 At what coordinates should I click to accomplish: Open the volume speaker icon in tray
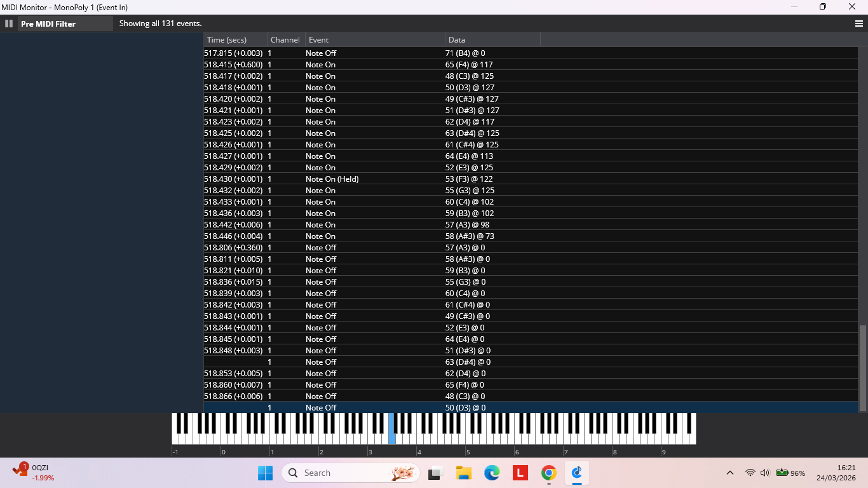pos(764,473)
